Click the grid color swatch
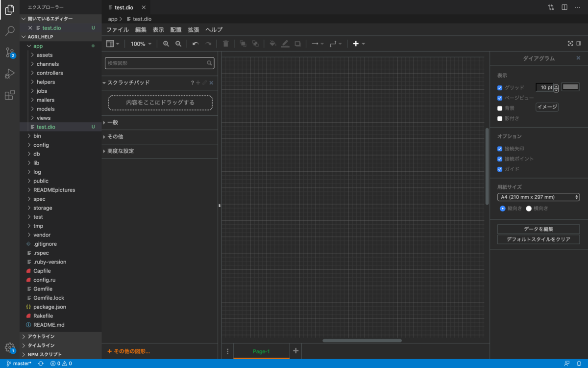This screenshot has height=368, width=588. pyautogui.click(x=570, y=87)
